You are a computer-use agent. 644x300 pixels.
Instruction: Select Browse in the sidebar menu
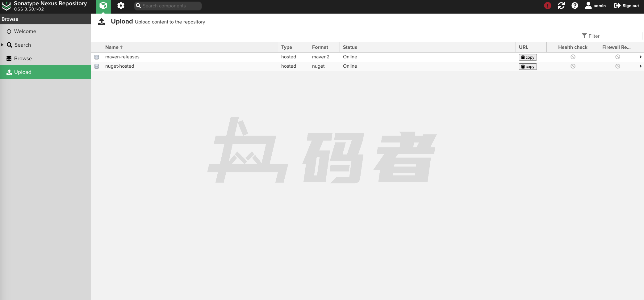[23, 59]
